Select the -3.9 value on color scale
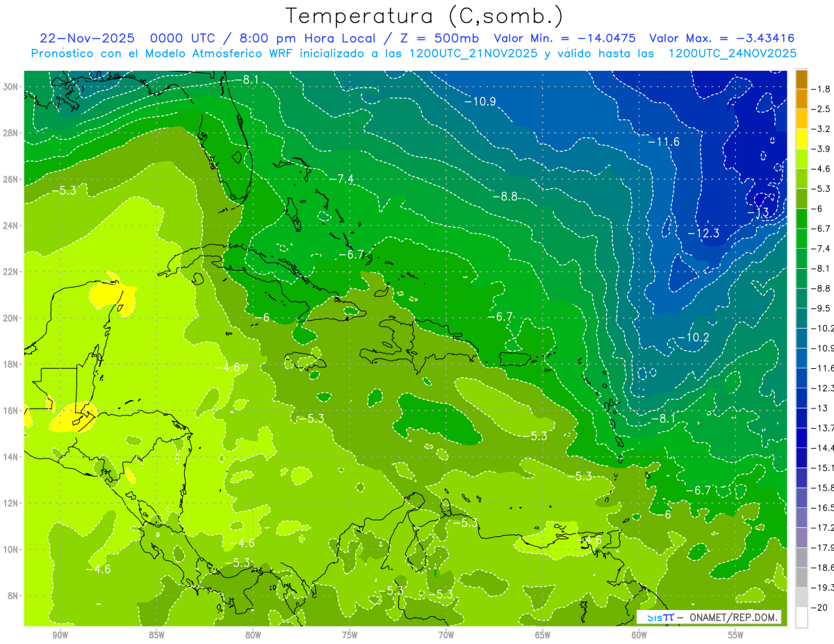The height and width of the screenshot is (644, 834). click(821, 149)
